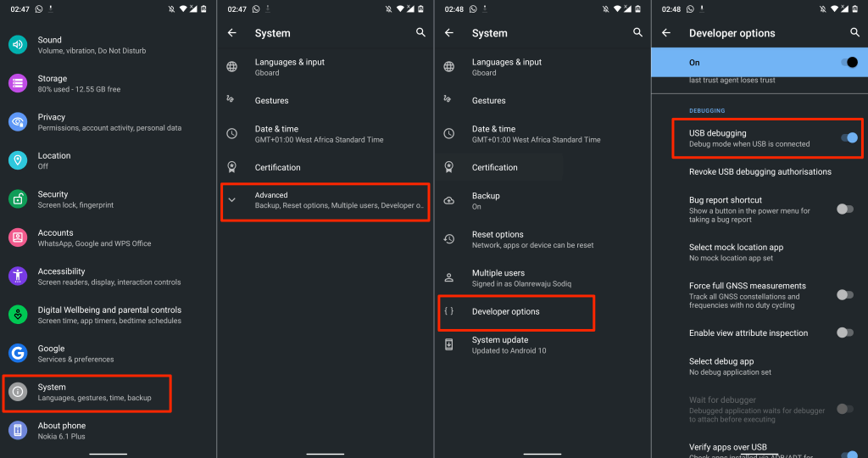Screen dimensions: 868x458
Task: Tap the green Security lock icon
Action: [18, 199]
